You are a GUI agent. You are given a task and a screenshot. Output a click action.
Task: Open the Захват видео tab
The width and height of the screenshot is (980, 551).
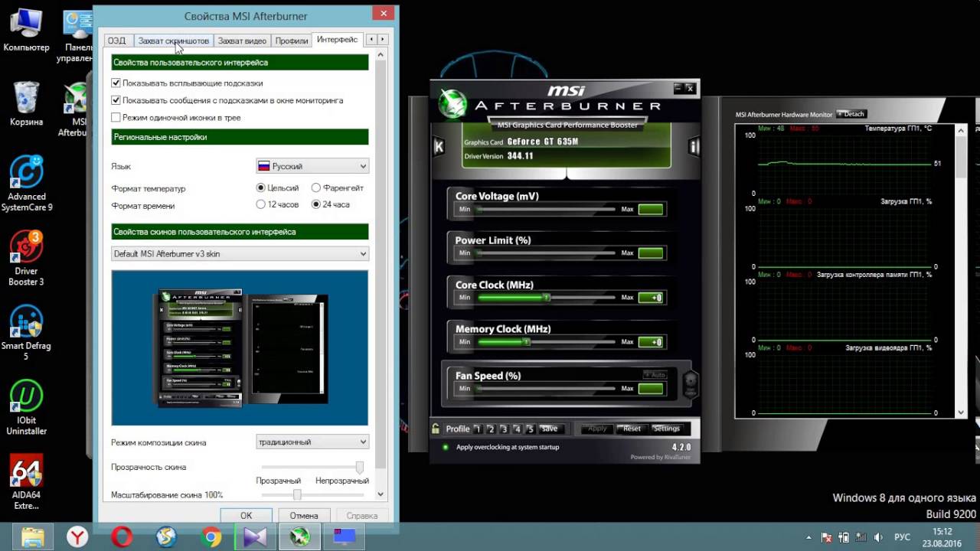click(x=242, y=41)
